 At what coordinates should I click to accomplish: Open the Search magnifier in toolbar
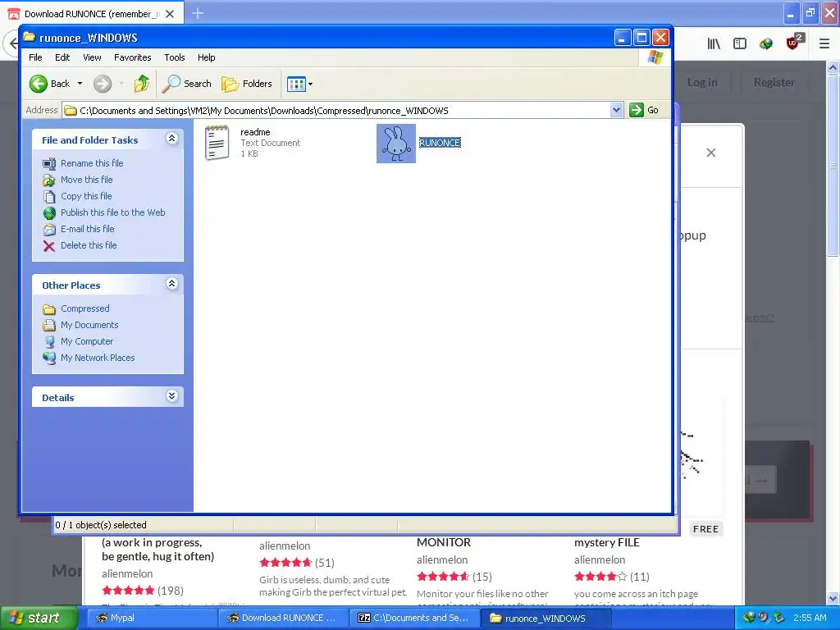(x=171, y=84)
